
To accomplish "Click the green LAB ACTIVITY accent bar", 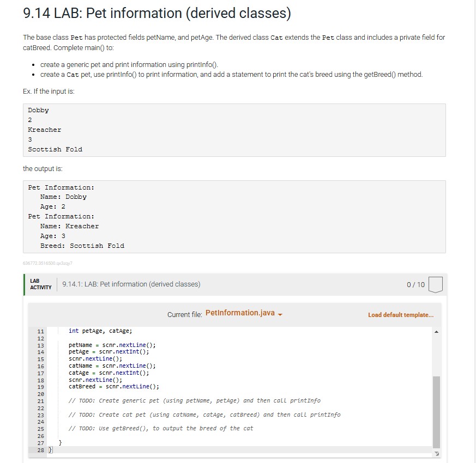I will click(25, 284).
